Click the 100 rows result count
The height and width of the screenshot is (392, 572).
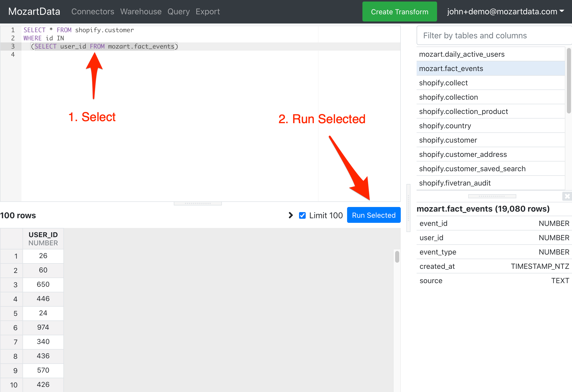click(x=18, y=215)
